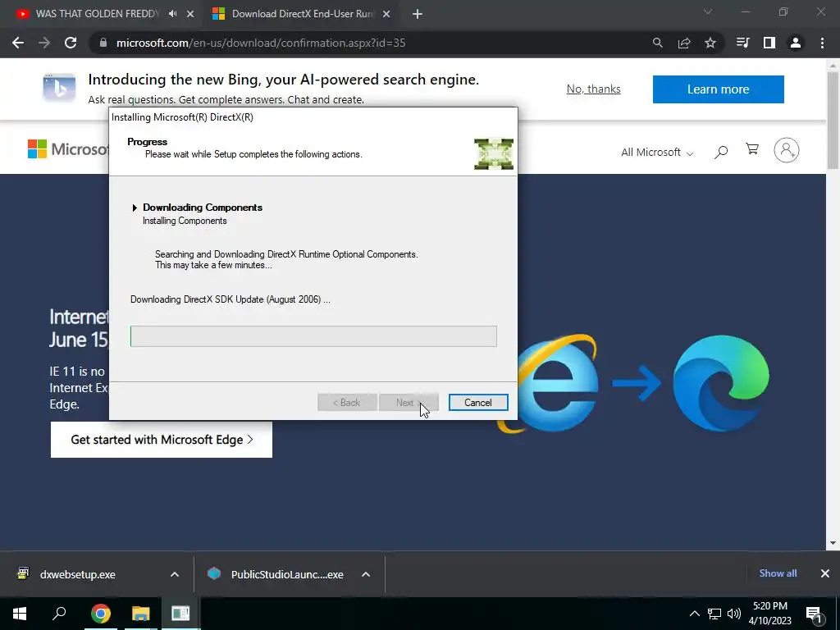Click the Microsoft sign-in account icon

click(787, 150)
